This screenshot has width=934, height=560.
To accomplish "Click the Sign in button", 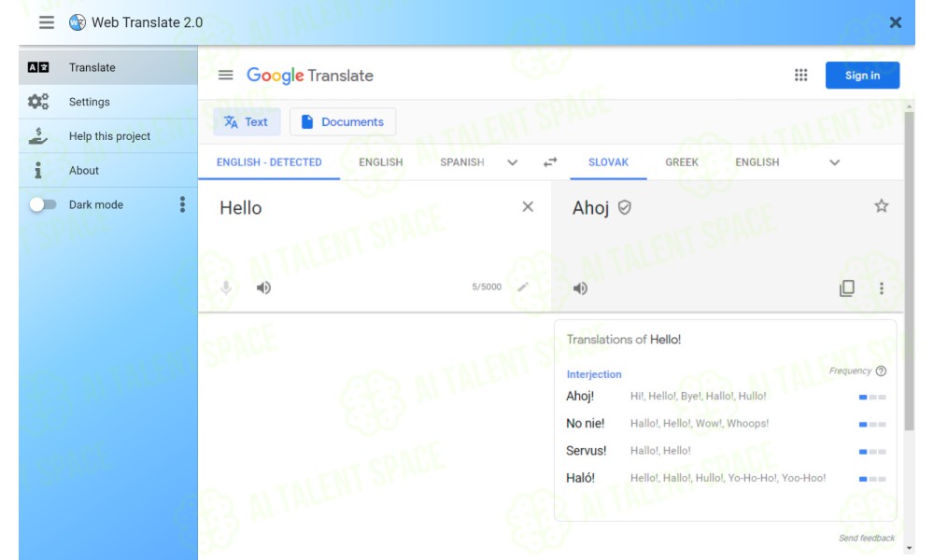I will click(x=862, y=76).
